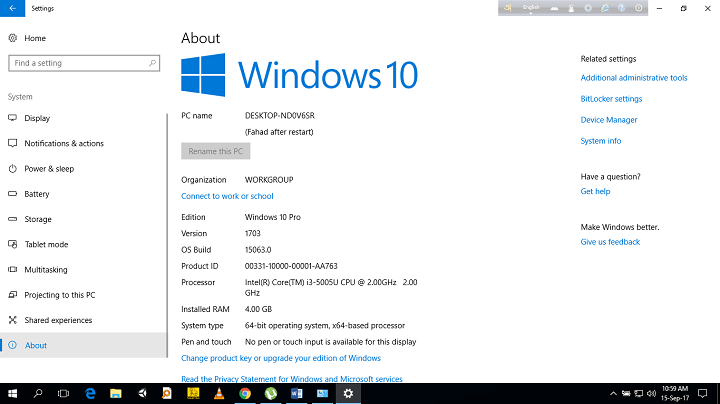This screenshot has width=720, height=404.
Task: Click the Internet Explorer icon in floating toolbar
Action: coord(605,8)
